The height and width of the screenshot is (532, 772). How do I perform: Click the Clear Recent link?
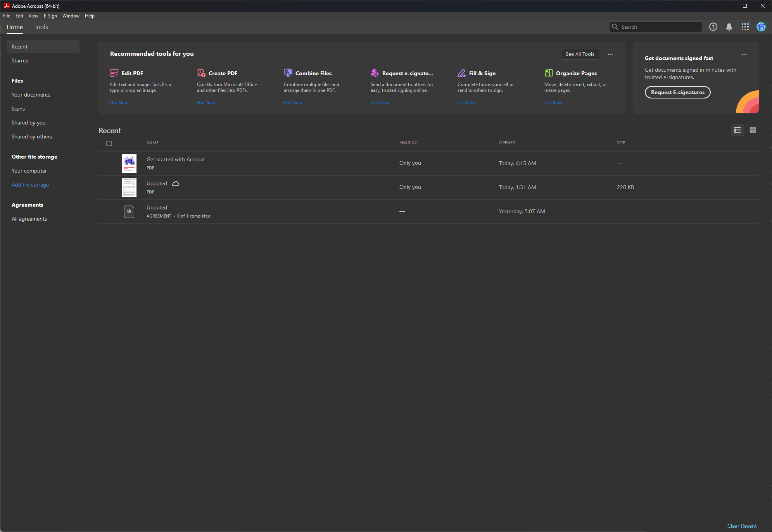741,526
